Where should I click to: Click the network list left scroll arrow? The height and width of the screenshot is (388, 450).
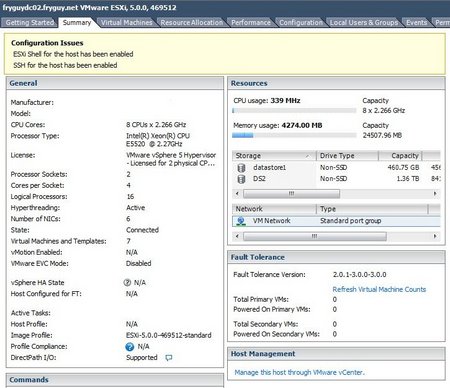click(237, 236)
